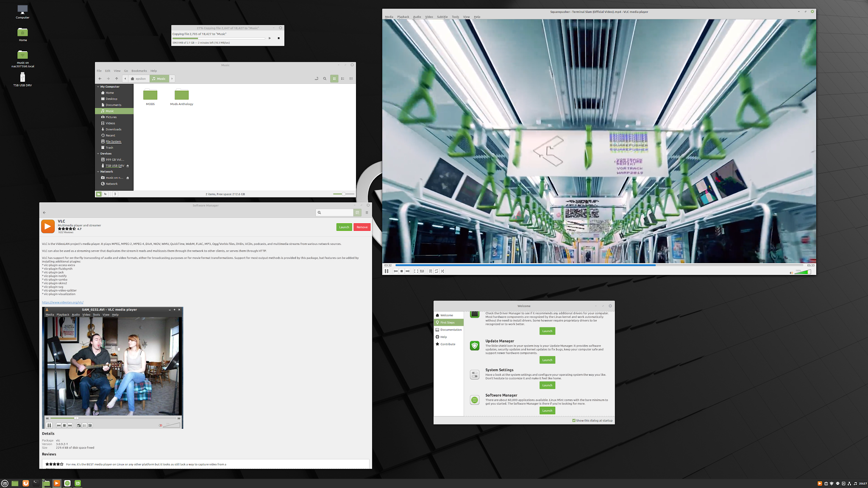The width and height of the screenshot is (868, 488).
Task: Eject the TSB USB DRV device
Action: (x=128, y=166)
